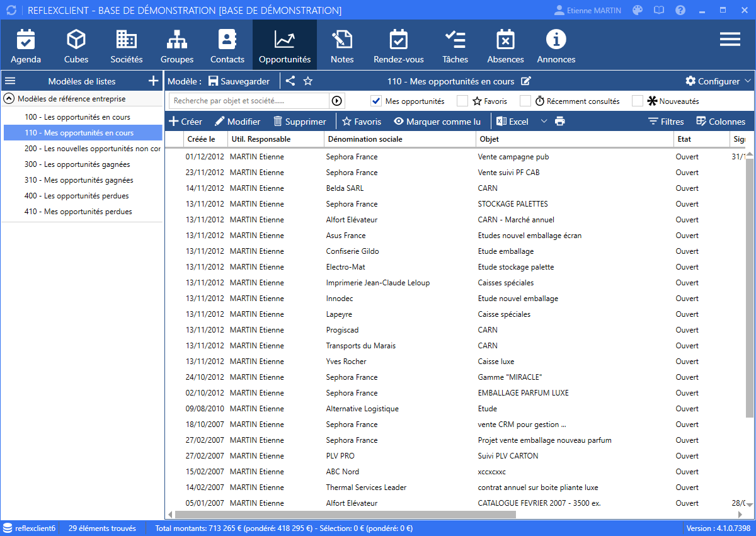Click the horizontal scrollbar thumb
This screenshot has height=536, width=756.
pyautogui.click(x=345, y=514)
